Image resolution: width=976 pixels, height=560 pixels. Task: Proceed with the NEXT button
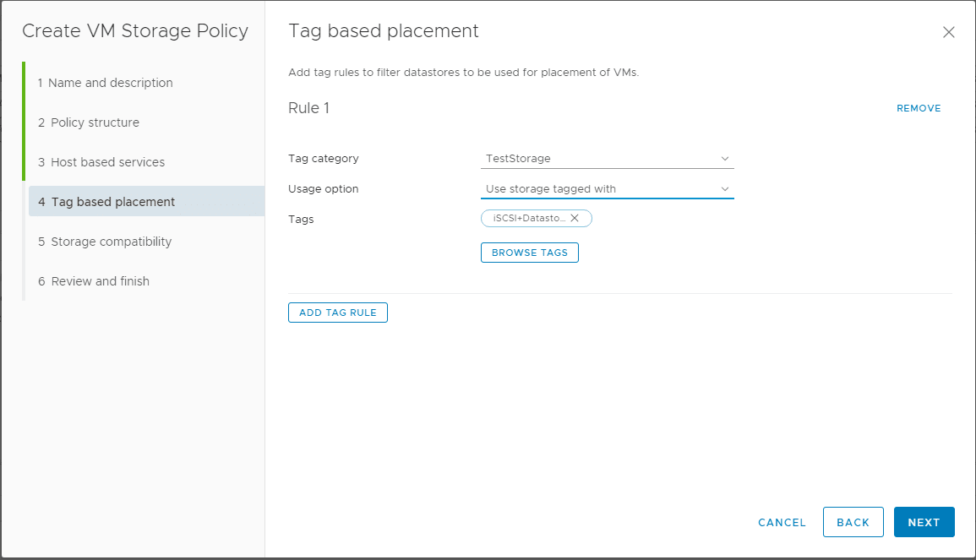tap(924, 523)
